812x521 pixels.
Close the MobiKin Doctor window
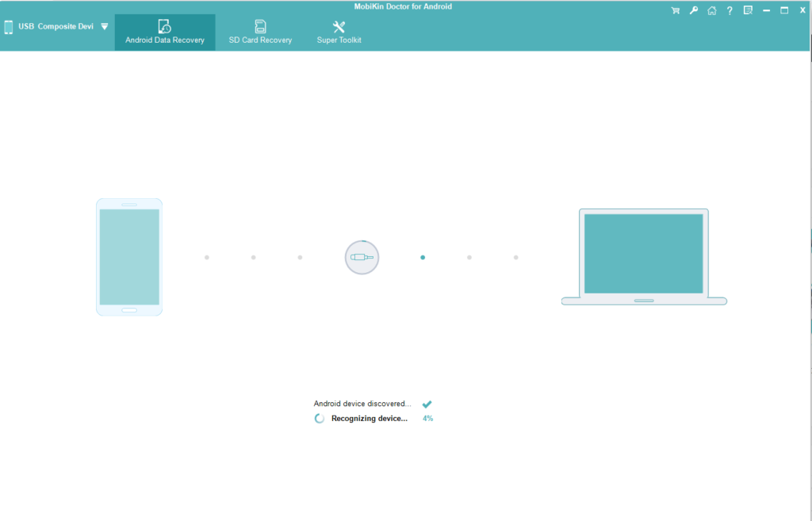pos(802,10)
